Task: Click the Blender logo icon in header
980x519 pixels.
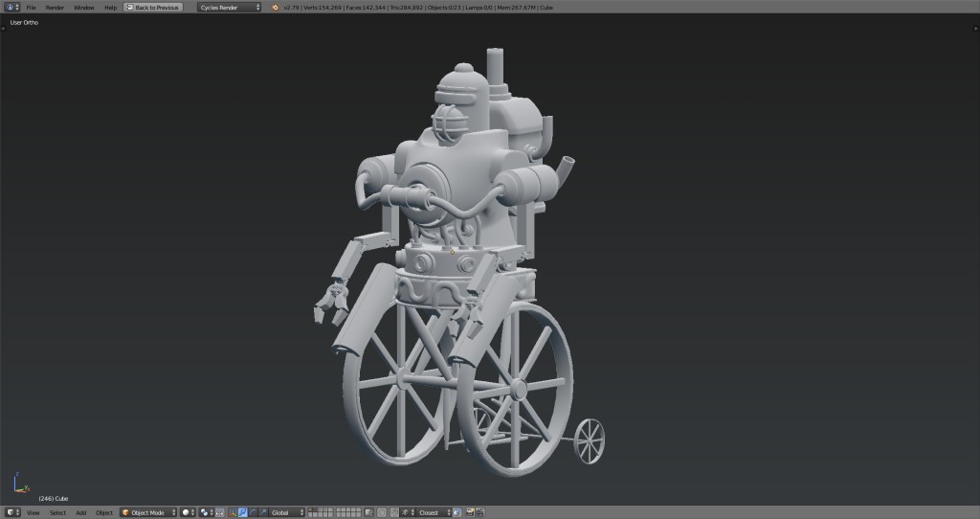Action: (275, 7)
